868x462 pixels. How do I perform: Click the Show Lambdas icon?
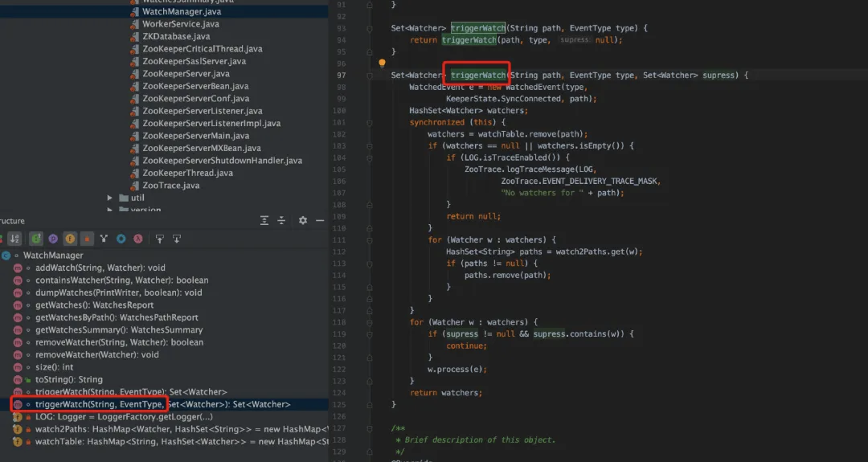(x=137, y=239)
